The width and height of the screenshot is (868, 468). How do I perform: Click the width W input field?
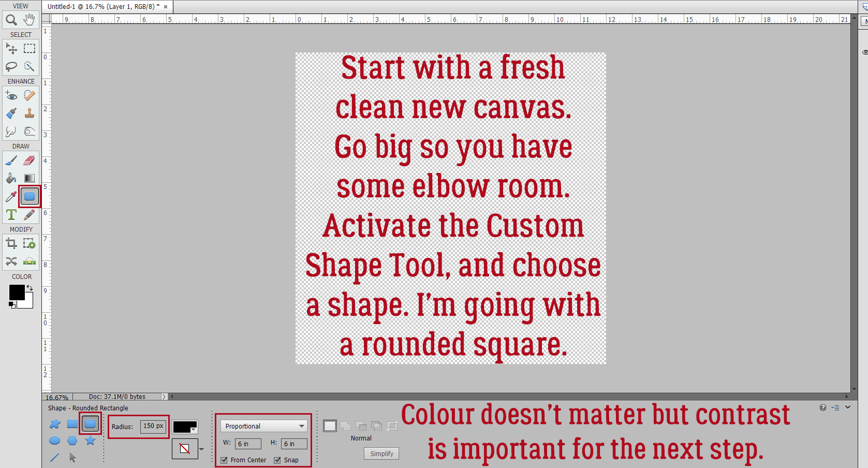pyautogui.click(x=248, y=444)
